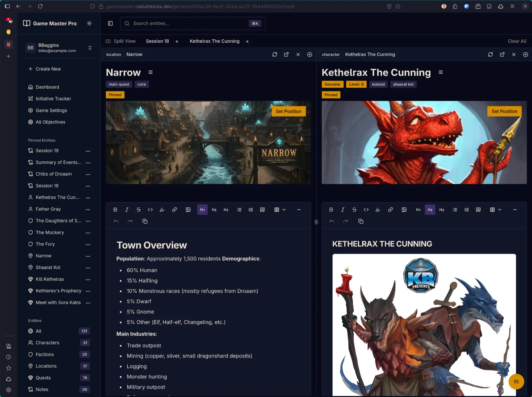Toggle the sidebar panel button
Screen dimensions: 532x397
110,23
